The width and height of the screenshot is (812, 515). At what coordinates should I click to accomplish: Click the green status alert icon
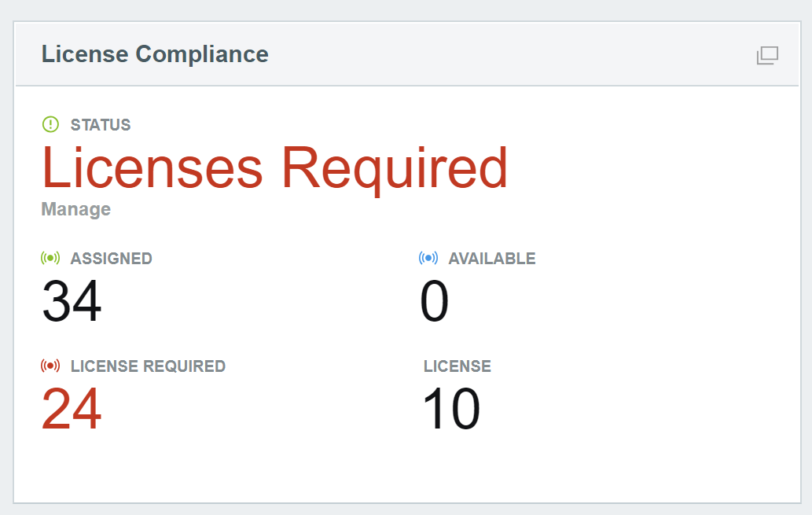(x=51, y=124)
